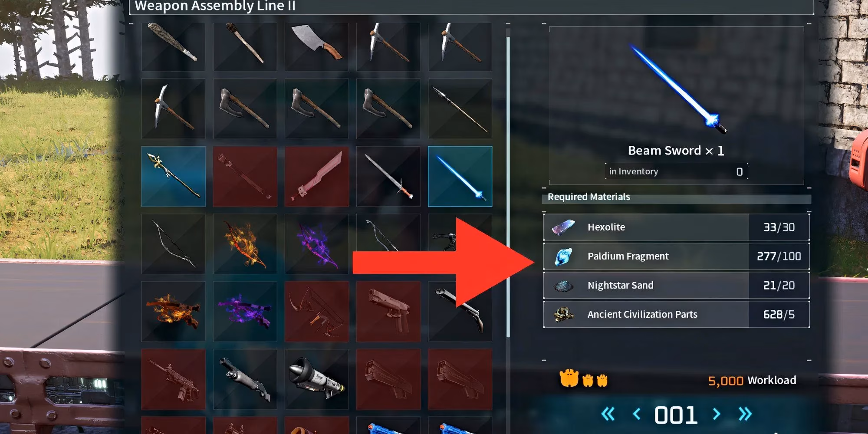
Task: Pick the flaming fire bow icon
Action: 245,244
